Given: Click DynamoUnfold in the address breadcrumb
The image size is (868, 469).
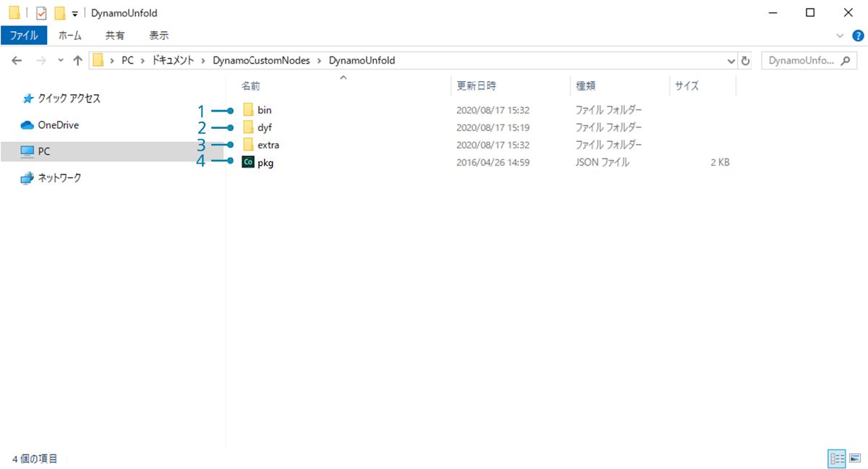Looking at the screenshot, I should point(362,61).
